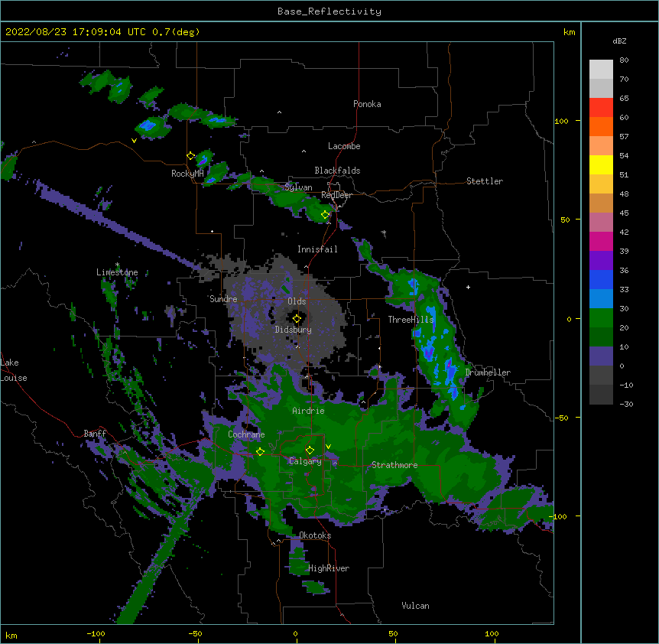Click the -50 tick on right axis
This screenshot has height=644, width=659.
[x=561, y=418]
